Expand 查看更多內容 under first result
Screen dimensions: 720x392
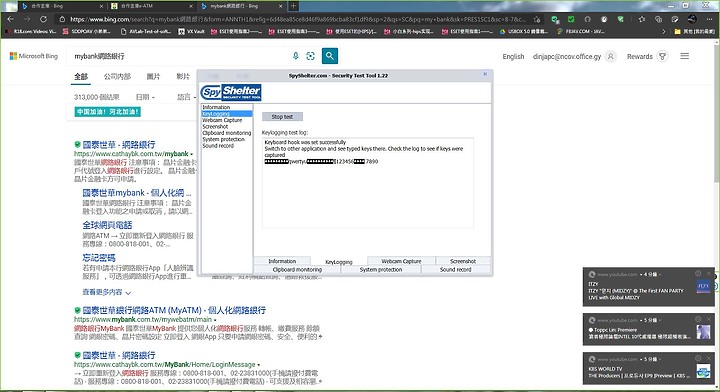tap(107, 292)
